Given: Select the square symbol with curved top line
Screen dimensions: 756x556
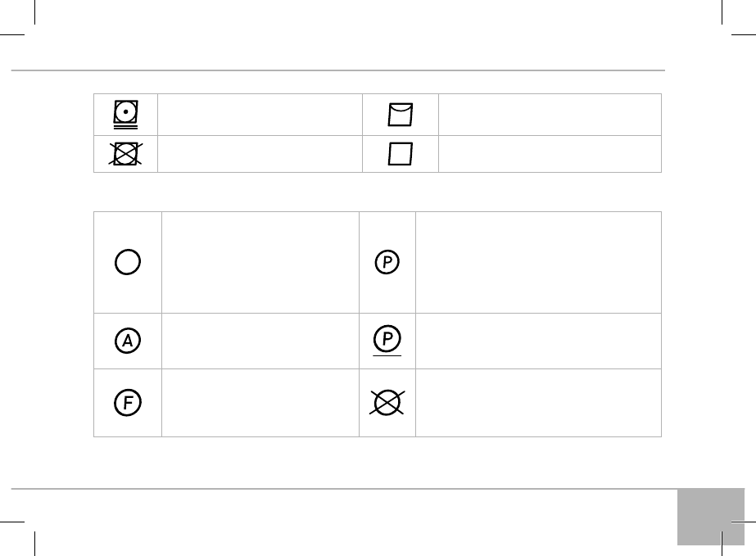Looking at the screenshot, I should click(401, 115).
